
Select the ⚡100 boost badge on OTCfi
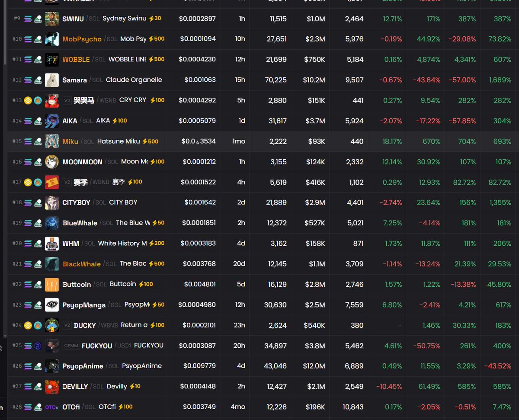pos(125,407)
